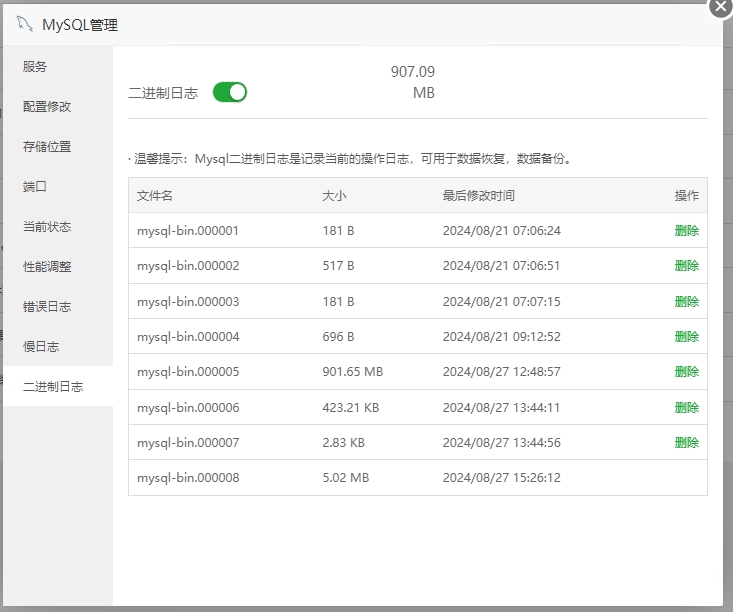This screenshot has height=612, width=733.
Task: Select file name mysql-bin.000001
Action: tap(188, 230)
